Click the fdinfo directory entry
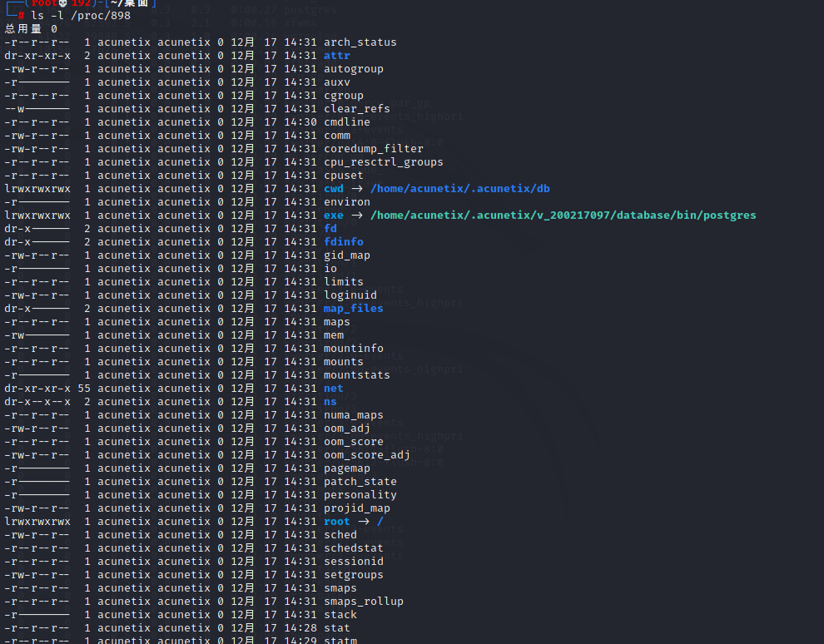Viewport: 824px width, 644px height. [x=343, y=241]
